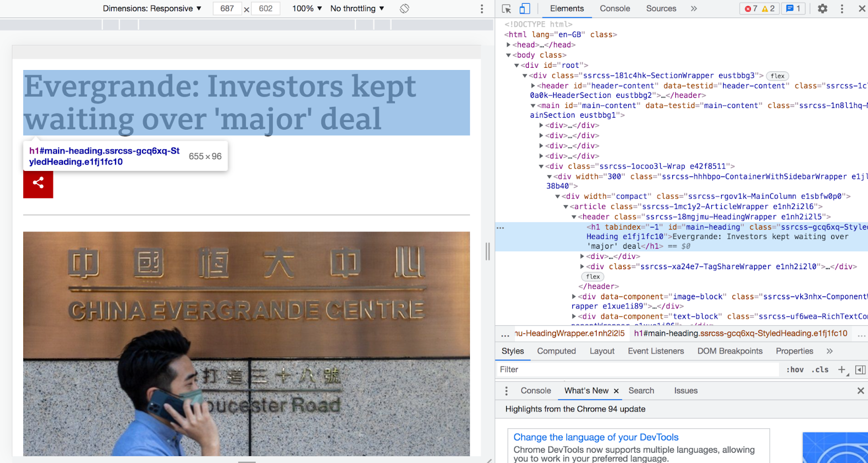The image size is (868, 463).
Task: Toggle .cls element classes panel
Action: [820, 370]
